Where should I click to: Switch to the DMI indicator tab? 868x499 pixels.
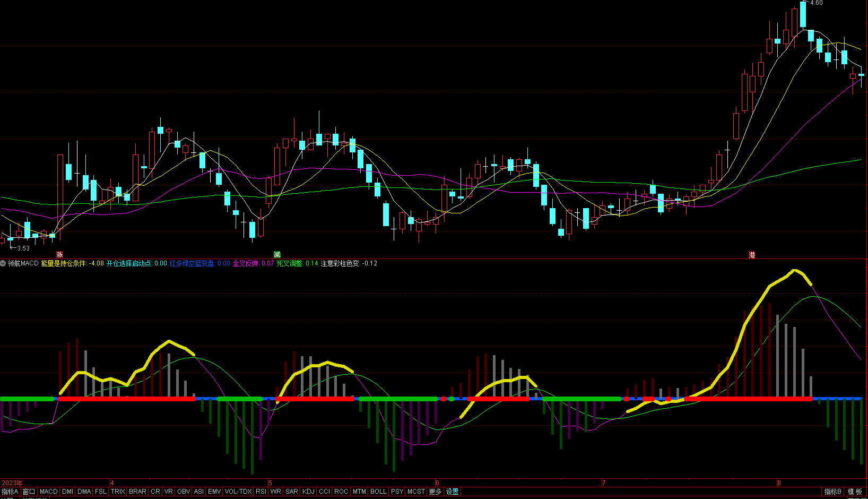(68, 492)
